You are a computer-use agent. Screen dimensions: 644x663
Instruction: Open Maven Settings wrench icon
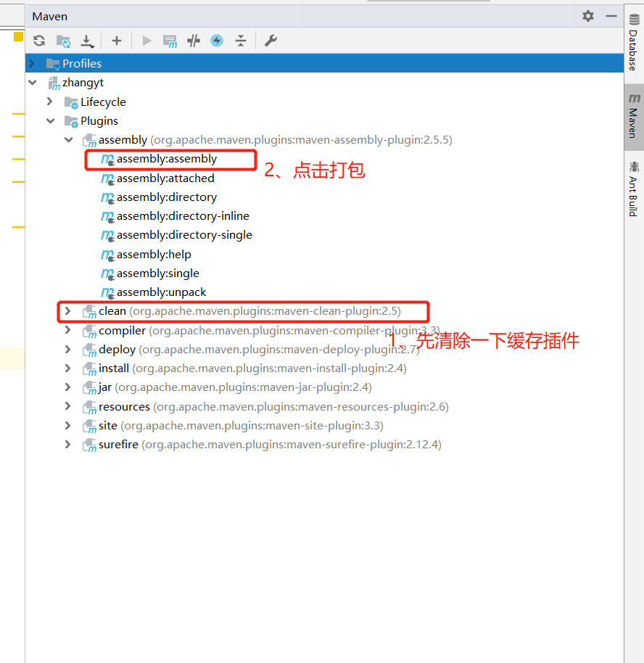(271, 41)
